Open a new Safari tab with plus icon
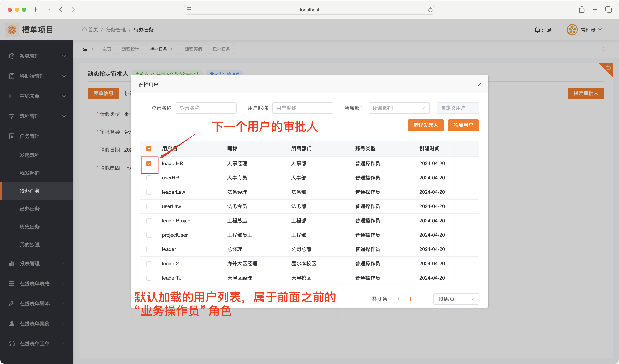Screen dimensions: 619x364 [595, 10]
